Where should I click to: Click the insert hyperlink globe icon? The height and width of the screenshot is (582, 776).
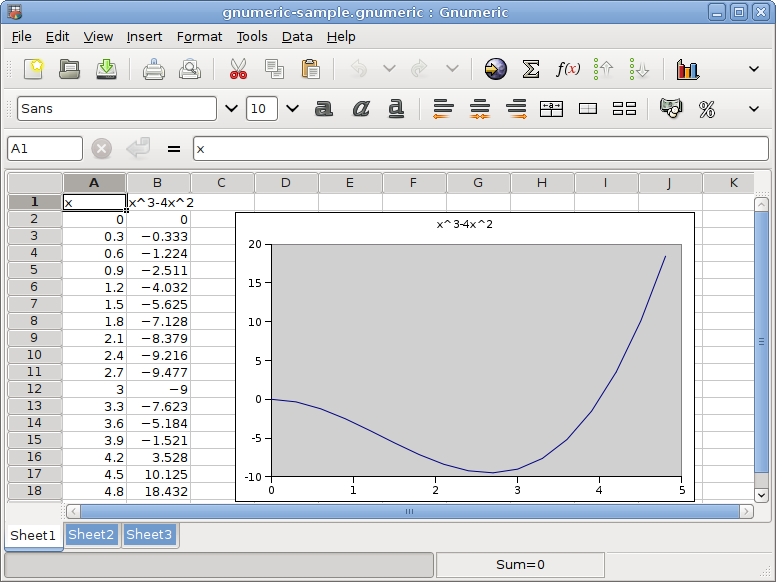(495, 69)
